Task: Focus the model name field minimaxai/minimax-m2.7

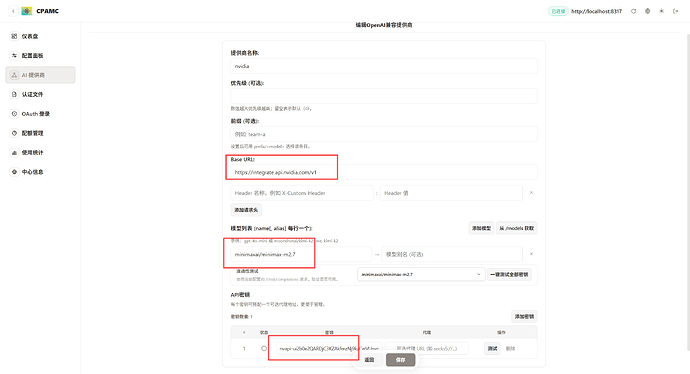Action: 301,254
